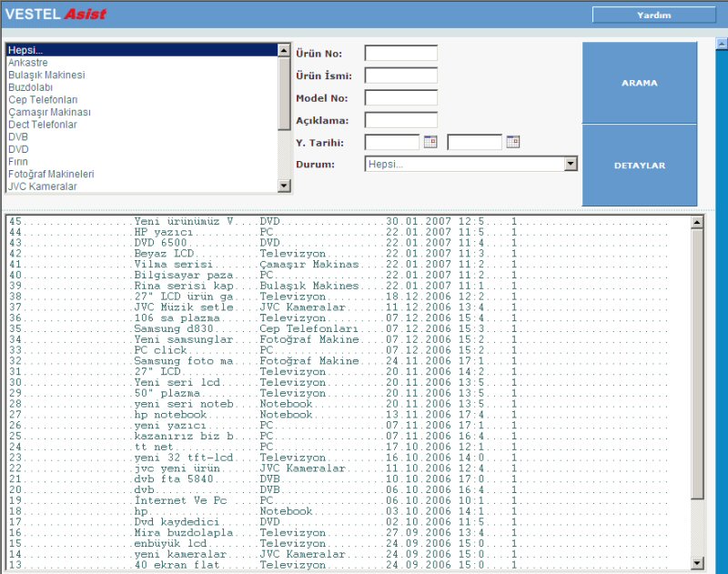The width and height of the screenshot is (728, 574).
Task: Select row 41 Vilma serisi
Action: pyautogui.click(x=349, y=265)
